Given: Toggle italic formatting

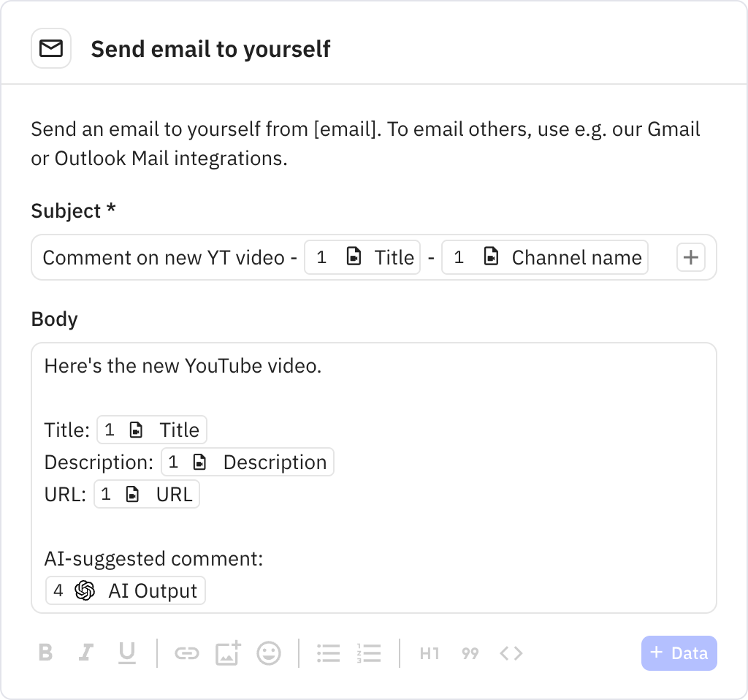Looking at the screenshot, I should [x=85, y=653].
